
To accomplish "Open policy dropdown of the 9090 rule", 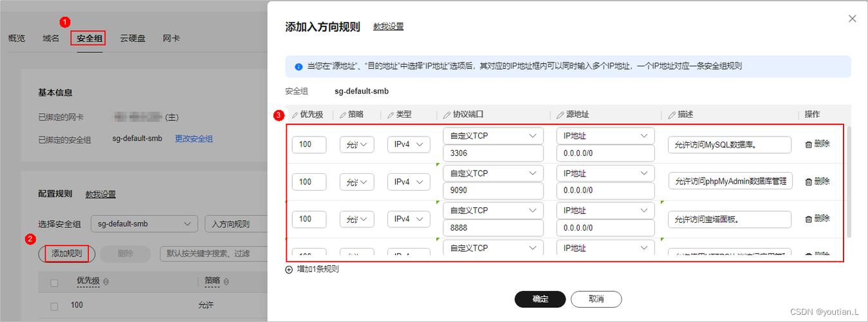I will point(356,182).
